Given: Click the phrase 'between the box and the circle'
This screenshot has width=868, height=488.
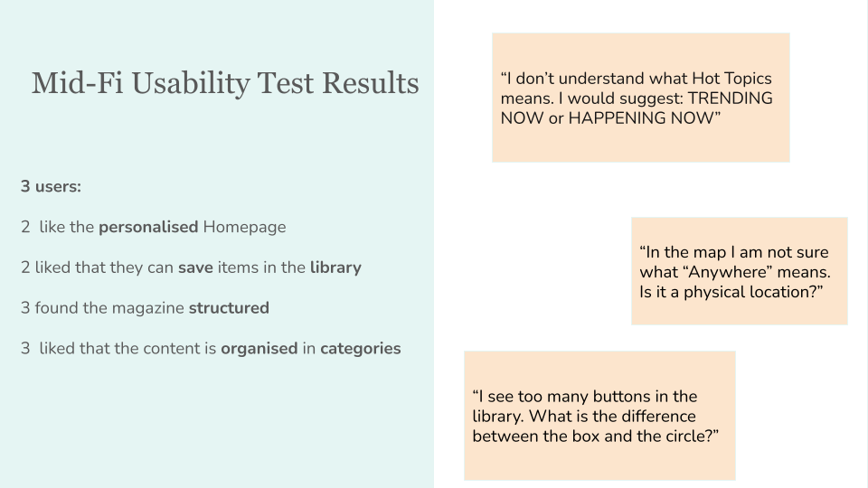Looking at the screenshot, I should pyautogui.click(x=591, y=436).
